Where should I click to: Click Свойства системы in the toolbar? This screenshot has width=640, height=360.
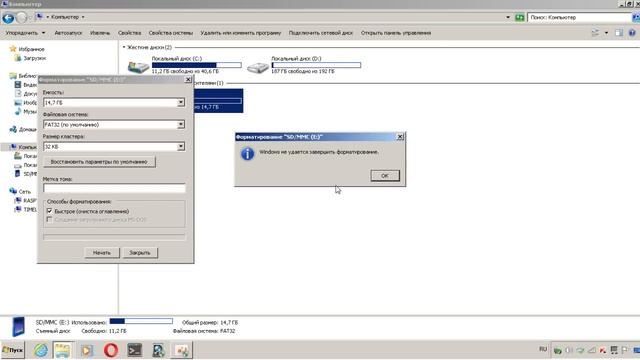click(171, 33)
